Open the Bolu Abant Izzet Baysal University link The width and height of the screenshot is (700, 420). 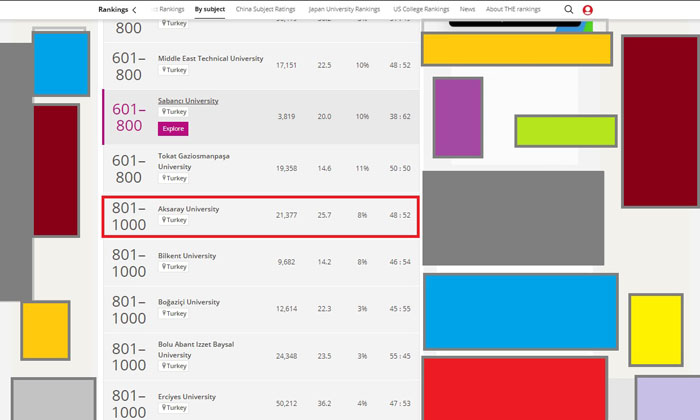click(196, 349)
